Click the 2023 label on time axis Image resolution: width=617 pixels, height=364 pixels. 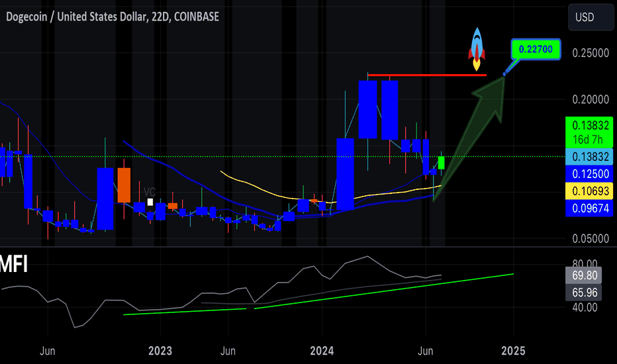[160, 351]
